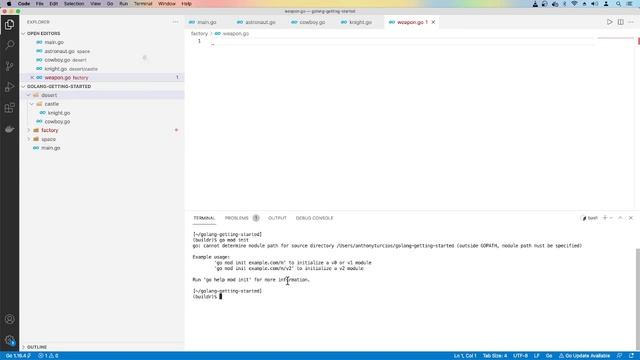Viewport: 640px width, 360px height.
Task: Click the volume icon in menu bar
Action: point(595,4)
